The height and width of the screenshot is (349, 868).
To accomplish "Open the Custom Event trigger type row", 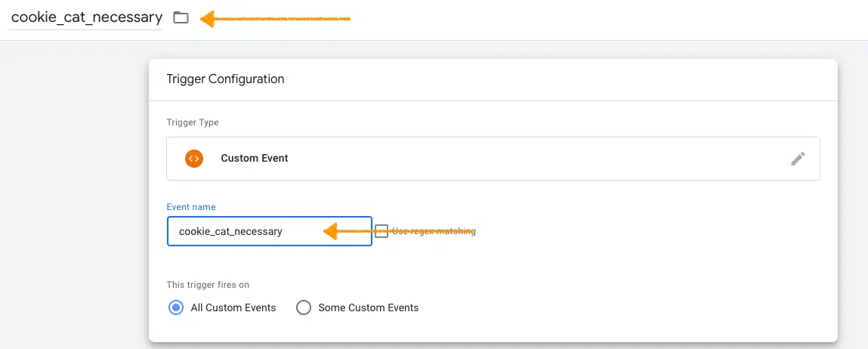I will 493,159.
